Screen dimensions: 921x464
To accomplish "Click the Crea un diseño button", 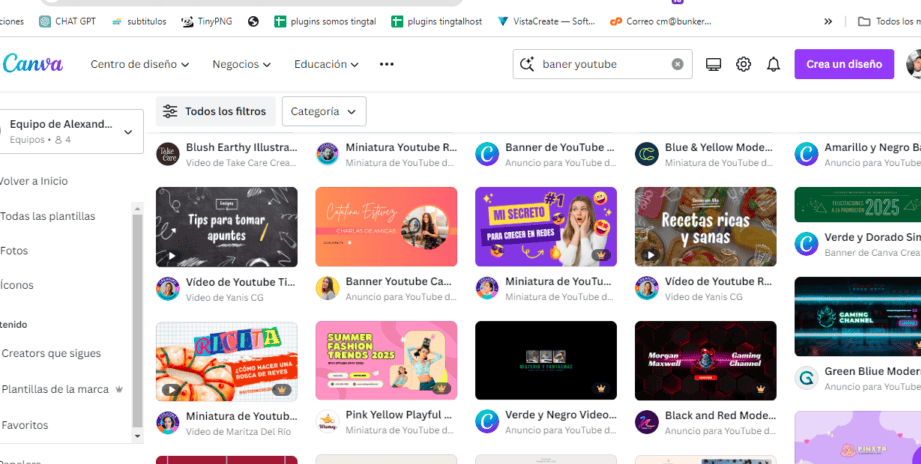I will [843, 64].
